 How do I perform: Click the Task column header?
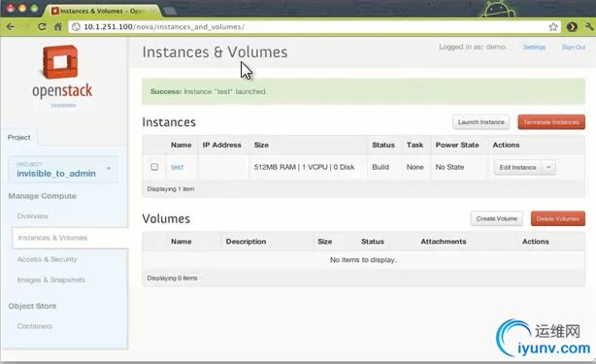pos(414,146)
